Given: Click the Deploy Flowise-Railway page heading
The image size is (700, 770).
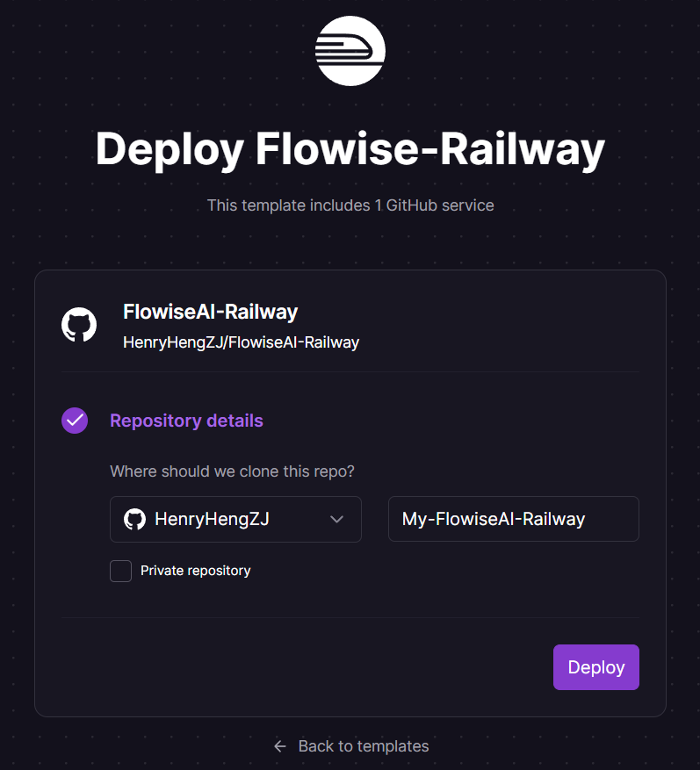Looking at the screenshot, I should tap(350, 149).
